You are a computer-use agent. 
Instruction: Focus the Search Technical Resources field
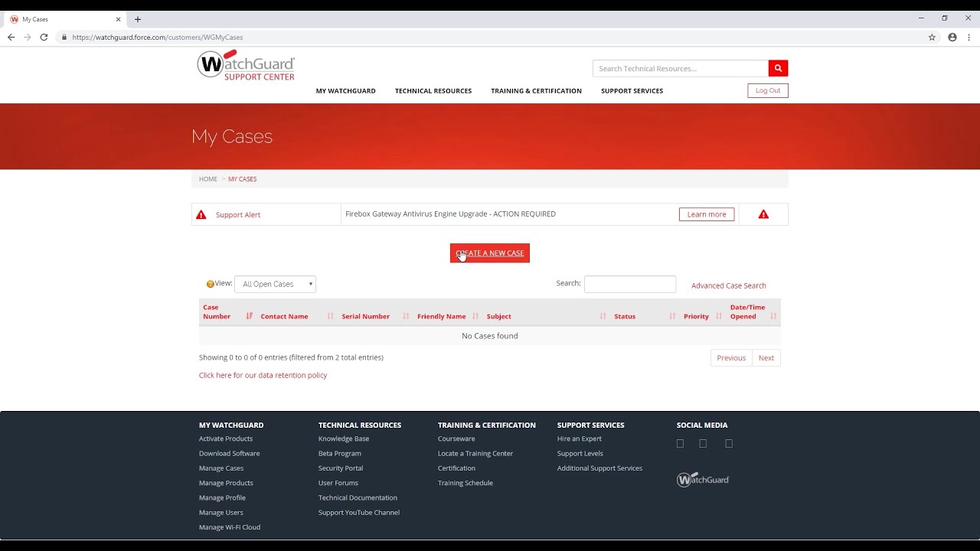coord(681,68)
